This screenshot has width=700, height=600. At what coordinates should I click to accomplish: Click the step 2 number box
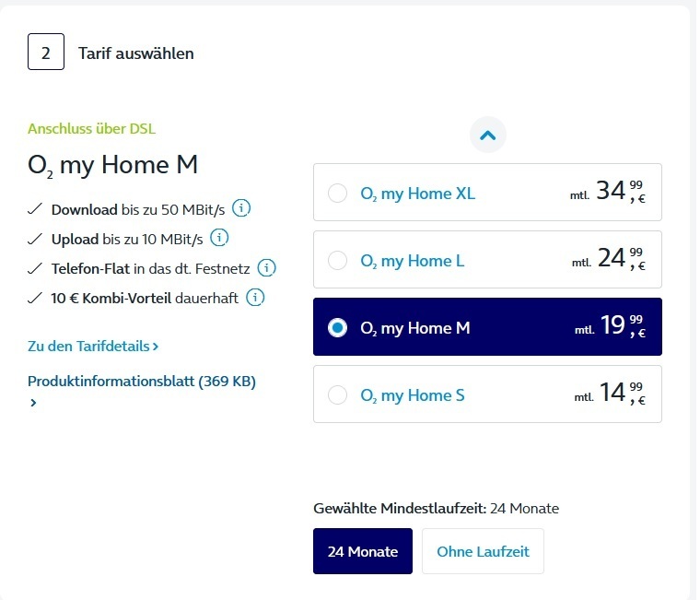pos(46,52)
